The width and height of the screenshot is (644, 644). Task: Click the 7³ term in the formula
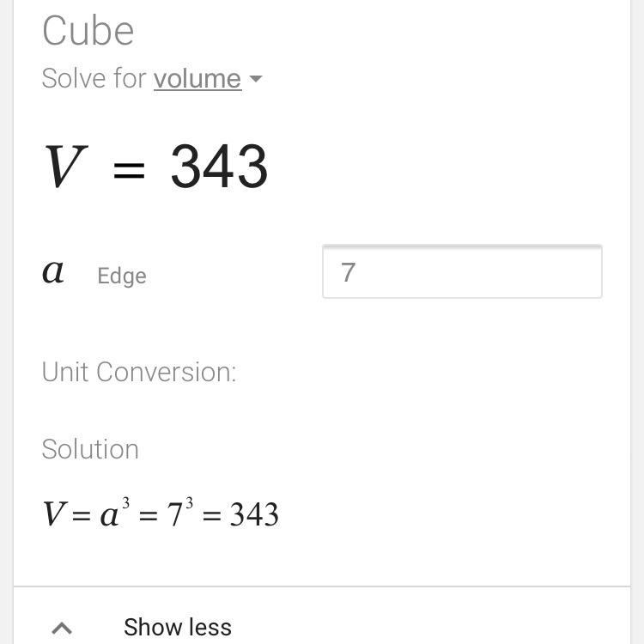pyautogui.click(x=179, y=513)
